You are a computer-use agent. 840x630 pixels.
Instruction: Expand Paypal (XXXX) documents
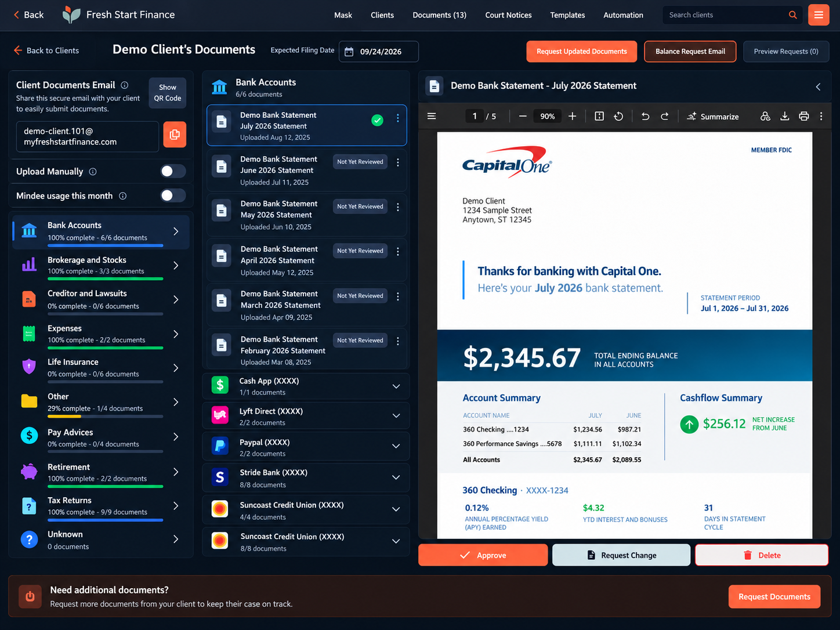pos(396,446)
